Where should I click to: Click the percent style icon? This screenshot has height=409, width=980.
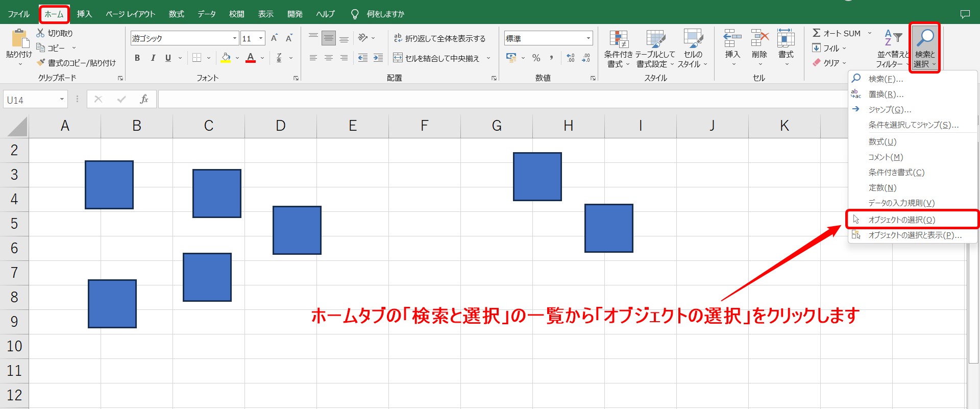coord(536,58)
